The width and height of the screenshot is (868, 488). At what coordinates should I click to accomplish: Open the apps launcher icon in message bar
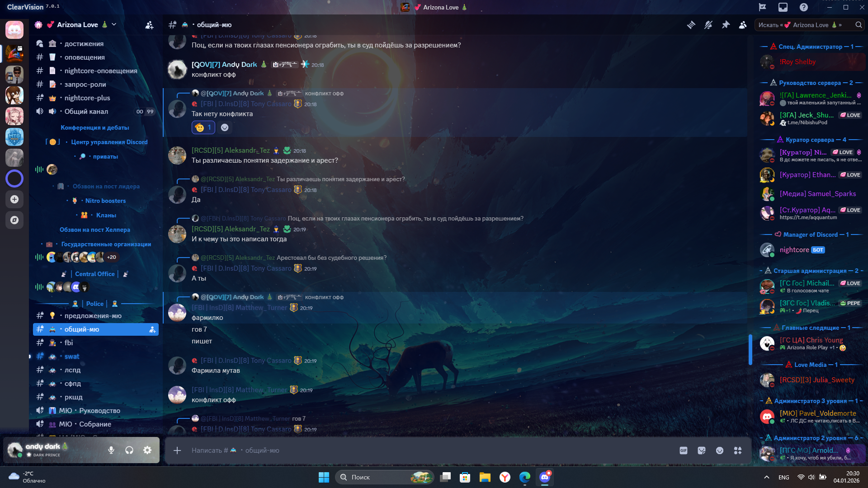[738, 450]
